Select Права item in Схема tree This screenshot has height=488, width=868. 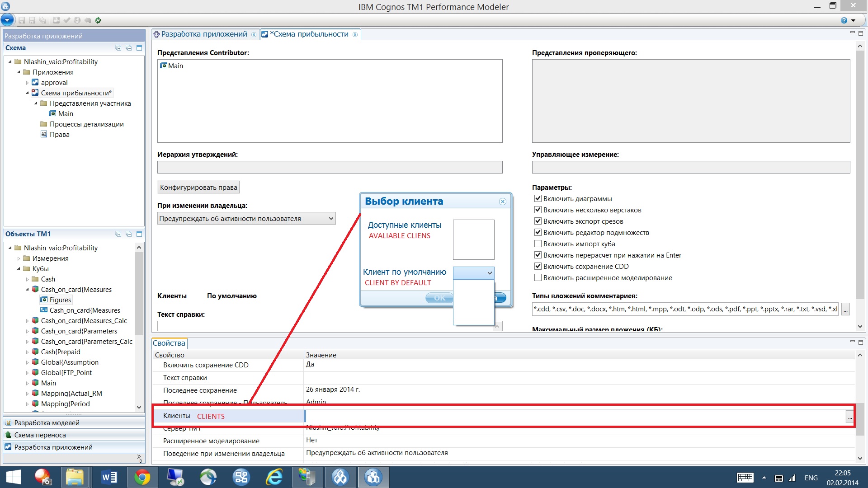coord(55,135)
